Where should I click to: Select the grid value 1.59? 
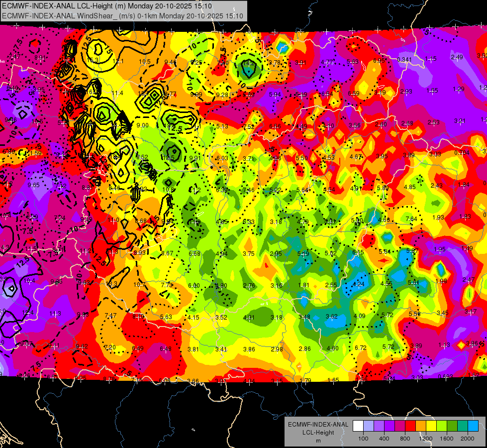click(36, 153)
